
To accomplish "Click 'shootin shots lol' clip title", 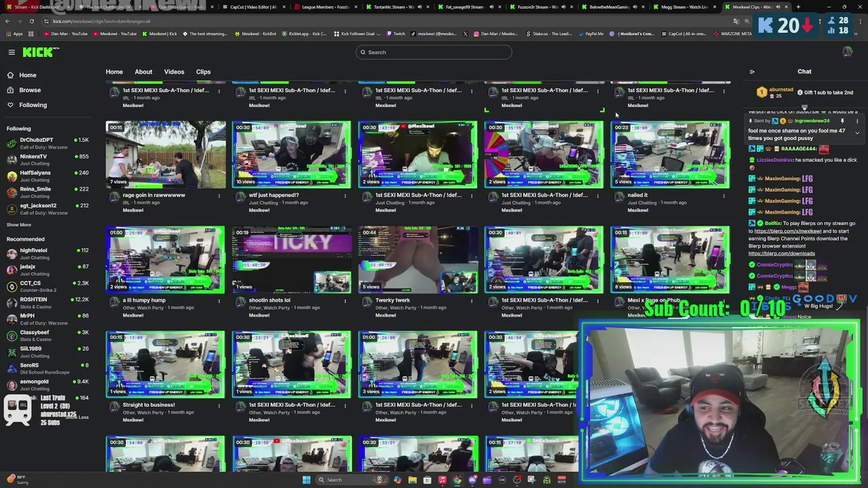I will (269, 300).
